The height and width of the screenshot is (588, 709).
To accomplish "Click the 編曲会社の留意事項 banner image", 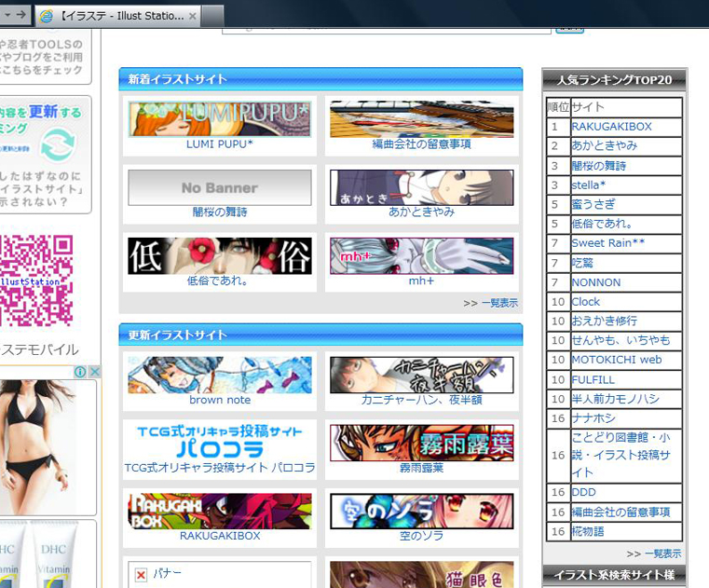I will pos(421,119).
